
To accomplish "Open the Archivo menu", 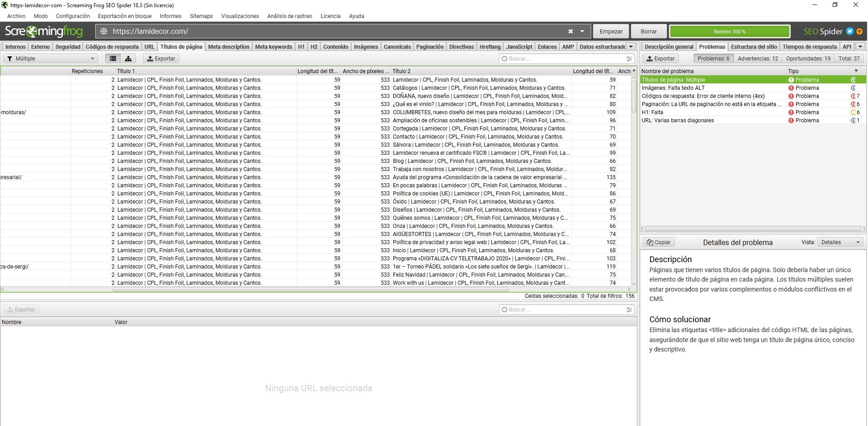I will coord(16,16).
